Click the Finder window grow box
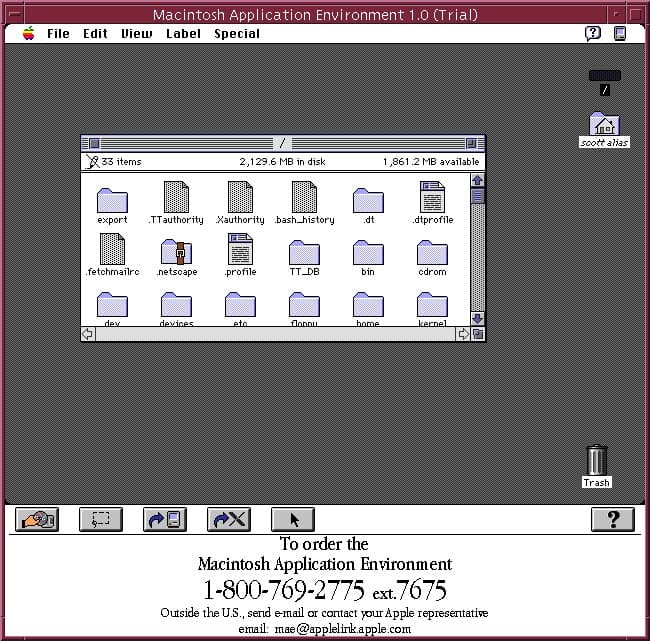650x641 pixels. click(478, 334)
